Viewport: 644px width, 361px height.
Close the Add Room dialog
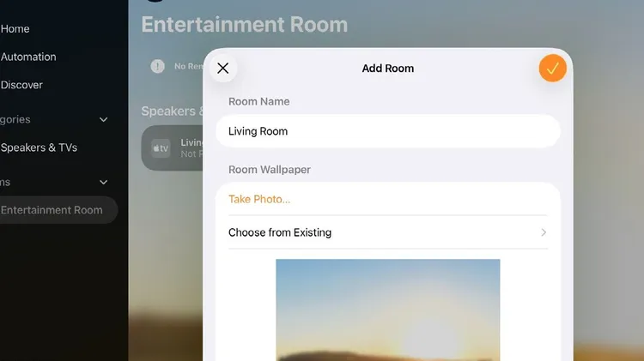coord(223,69)
